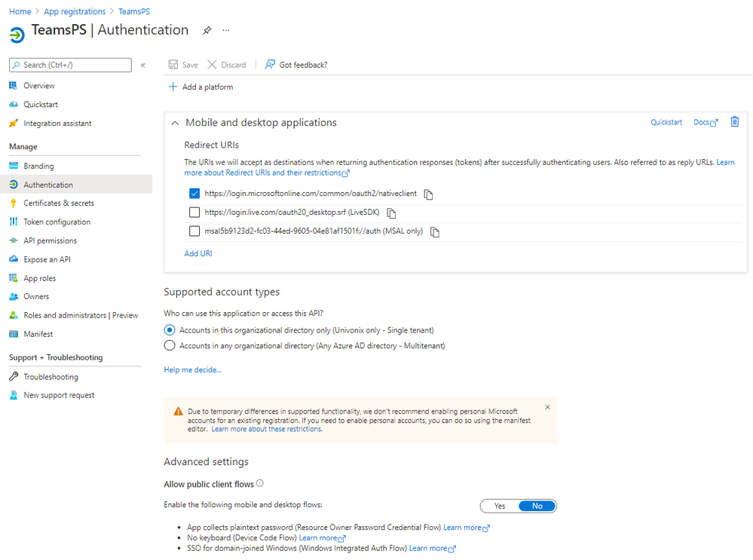Click the Discard X icon
Screen dimensions: 753x560
click(x=212, y=64)
